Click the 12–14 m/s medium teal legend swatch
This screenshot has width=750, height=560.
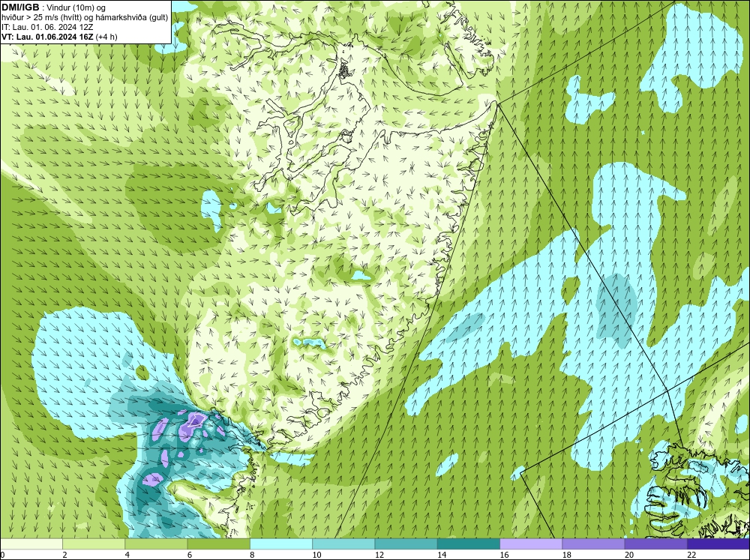click(x=406, y=544)
